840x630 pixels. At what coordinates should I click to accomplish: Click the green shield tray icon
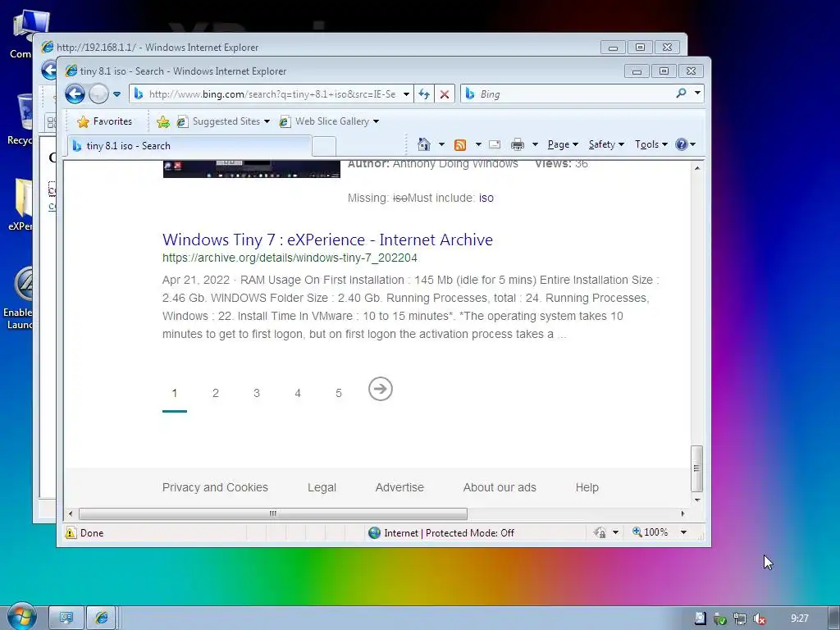[720, 619]
